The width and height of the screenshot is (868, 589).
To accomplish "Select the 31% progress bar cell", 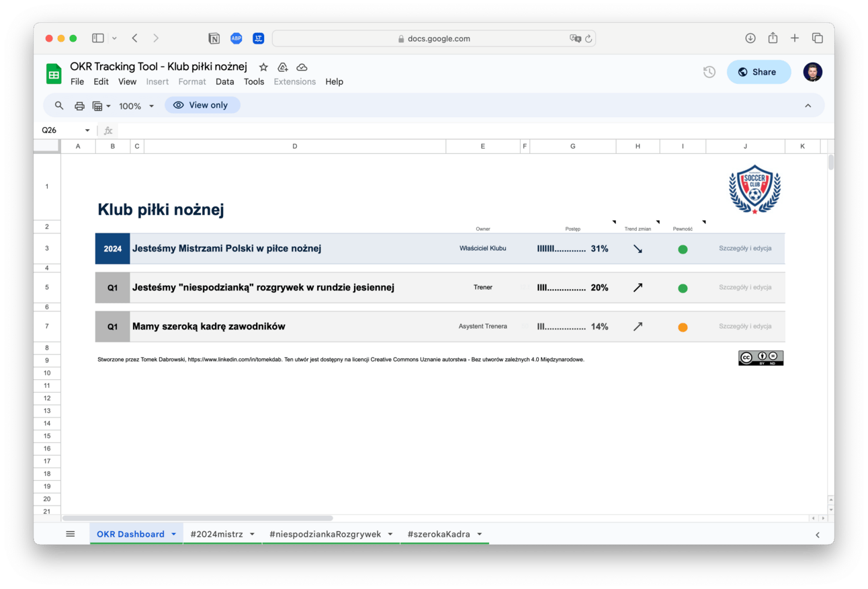I will (x=572, y=249).
